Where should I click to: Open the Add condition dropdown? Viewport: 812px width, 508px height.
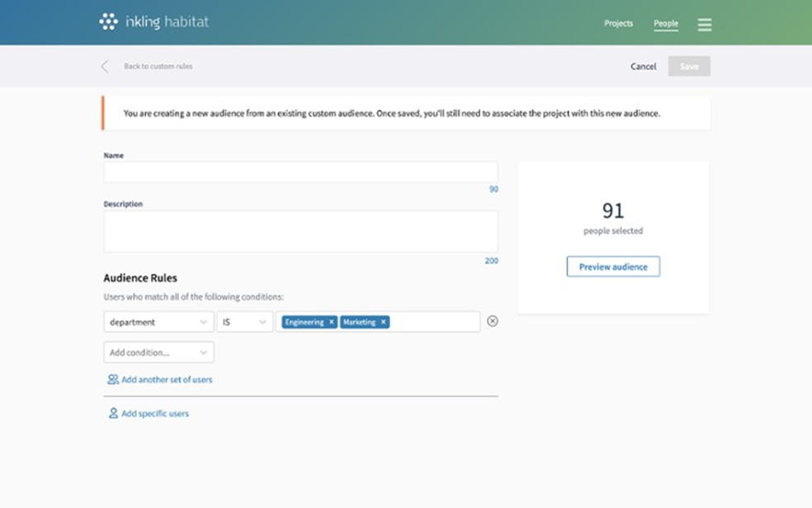click(x=158, y=353)
